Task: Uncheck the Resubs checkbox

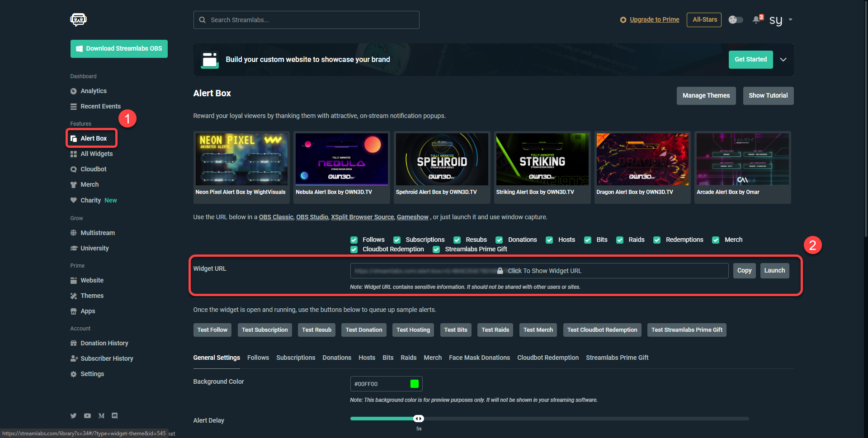Action: [x=457, y=240]
